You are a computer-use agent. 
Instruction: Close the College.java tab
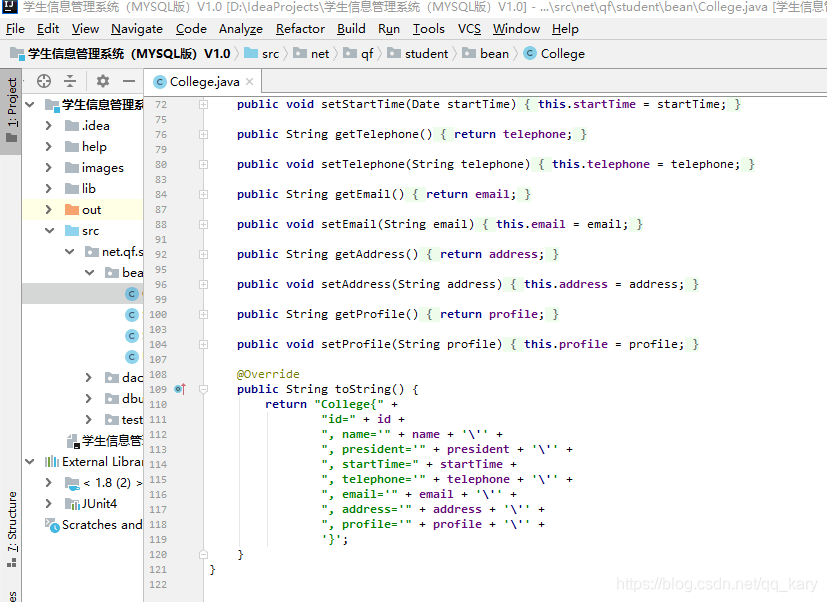pos(249,81)
